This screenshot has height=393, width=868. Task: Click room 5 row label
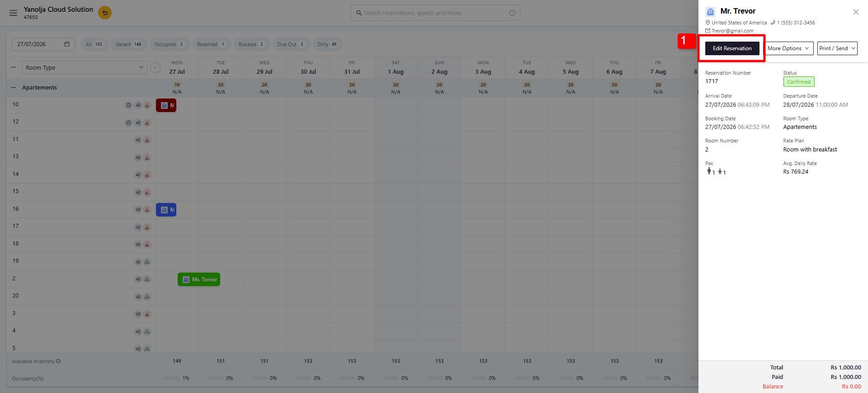(x=14, y=348)
